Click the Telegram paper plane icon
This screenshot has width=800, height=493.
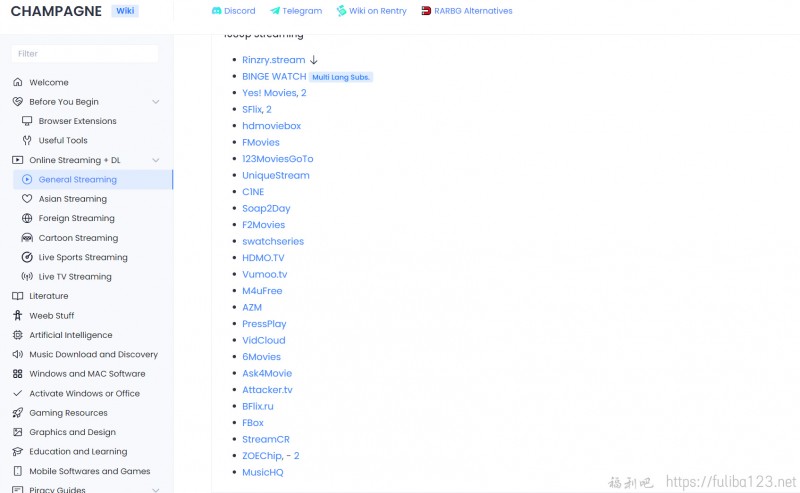click(x=275, y=11)
